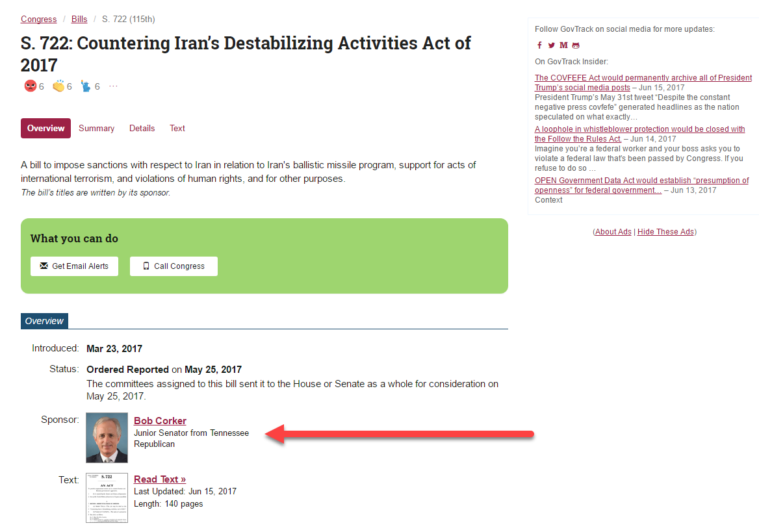Open GovTrack's Medium icon
The width and height of the screenshot is (759, 532).
coord(563,45)
